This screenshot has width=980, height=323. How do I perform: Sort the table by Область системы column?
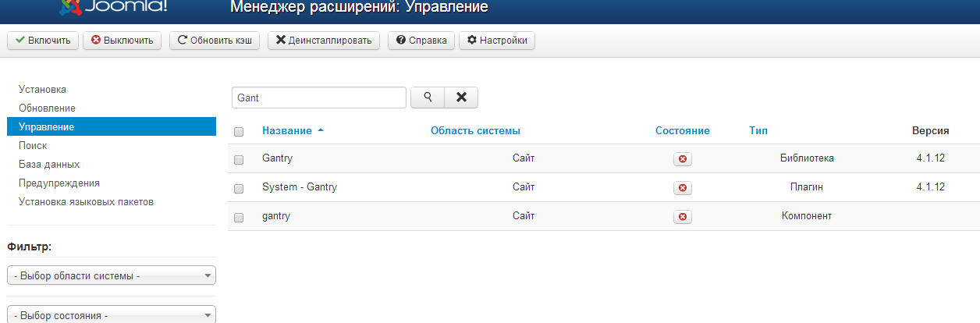coord(475,131)
